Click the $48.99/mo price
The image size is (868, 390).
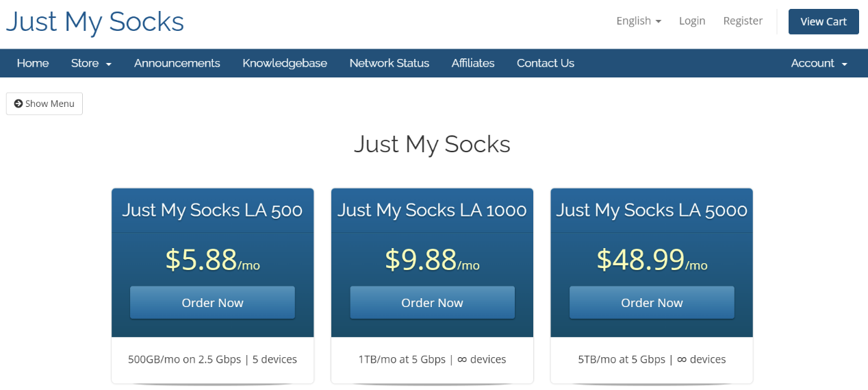coord(652,260)
